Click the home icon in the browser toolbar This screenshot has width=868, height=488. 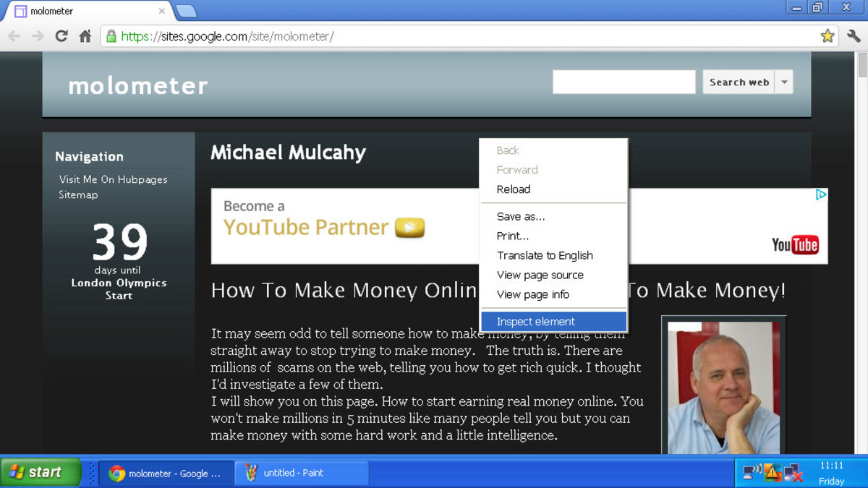click(x=85, y=34)
